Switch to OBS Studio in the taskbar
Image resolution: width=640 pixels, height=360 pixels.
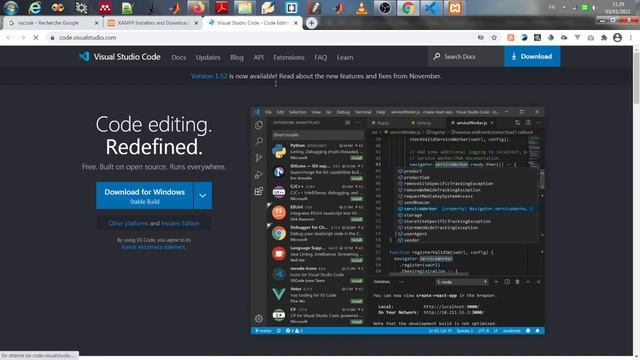click(384, 8)
